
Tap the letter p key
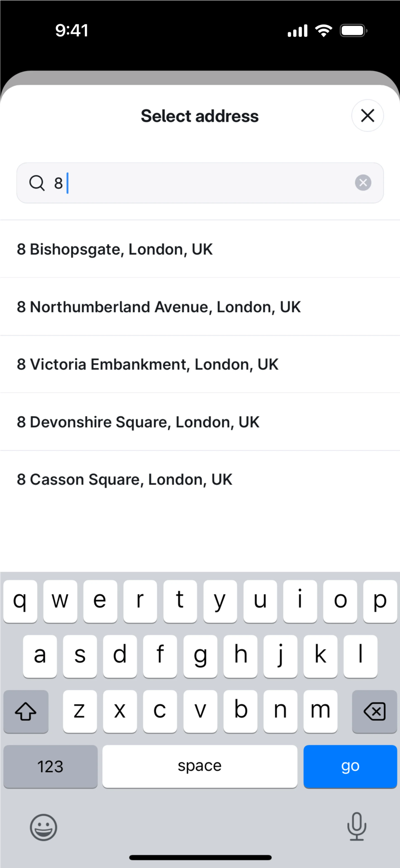(380, 601)
